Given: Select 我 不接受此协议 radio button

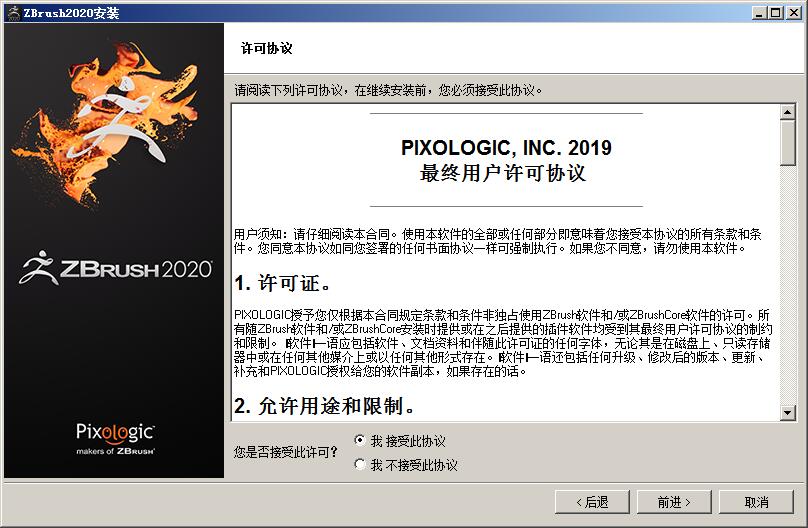Looking at the screenshot, I should click(x=360, y=465).
